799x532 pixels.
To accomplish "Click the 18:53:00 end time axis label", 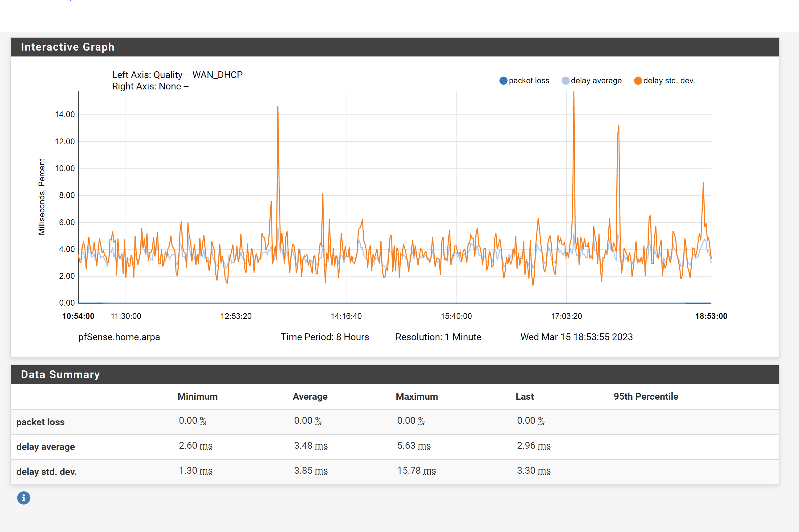I will (711, 316).
